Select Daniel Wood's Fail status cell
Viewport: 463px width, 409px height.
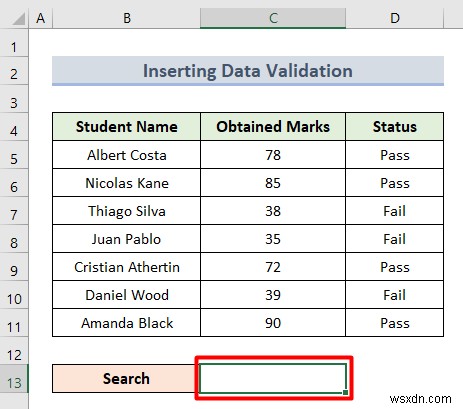pos(395,295)
